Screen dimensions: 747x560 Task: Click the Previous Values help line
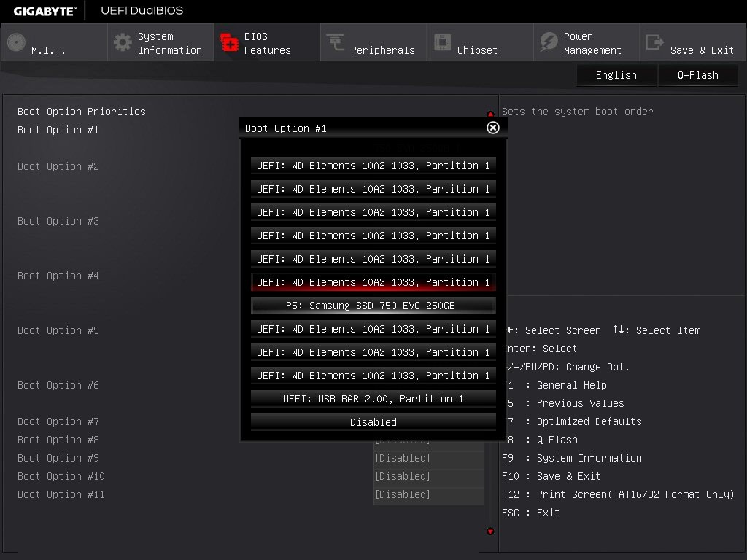(565, 403)
